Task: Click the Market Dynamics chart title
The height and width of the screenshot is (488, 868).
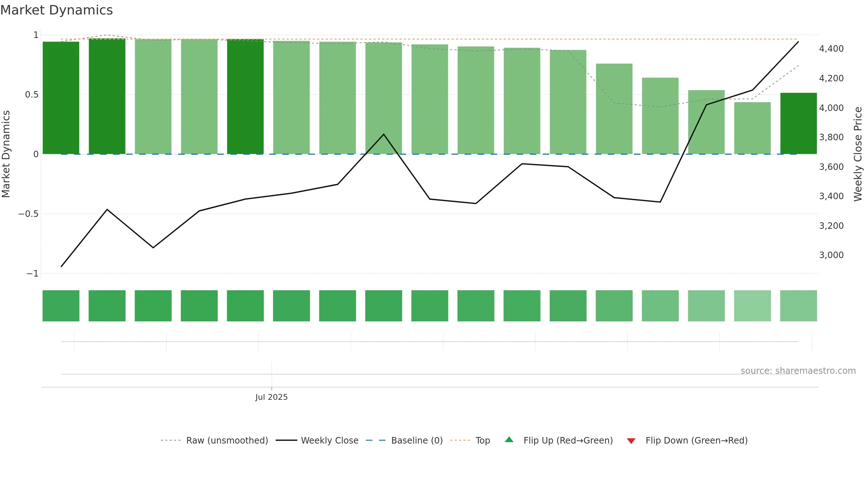Action: (56, 10)
